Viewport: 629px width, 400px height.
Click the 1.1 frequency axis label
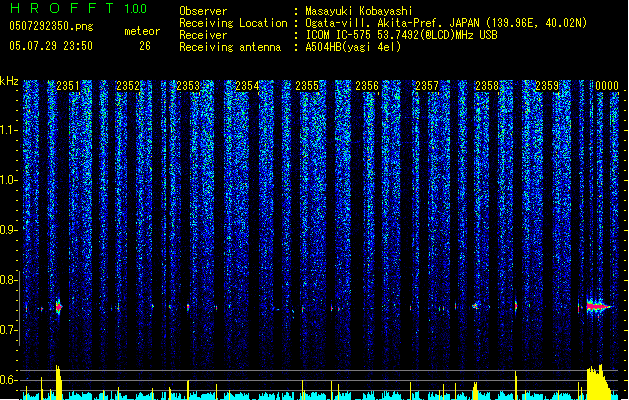coord(8,130)
